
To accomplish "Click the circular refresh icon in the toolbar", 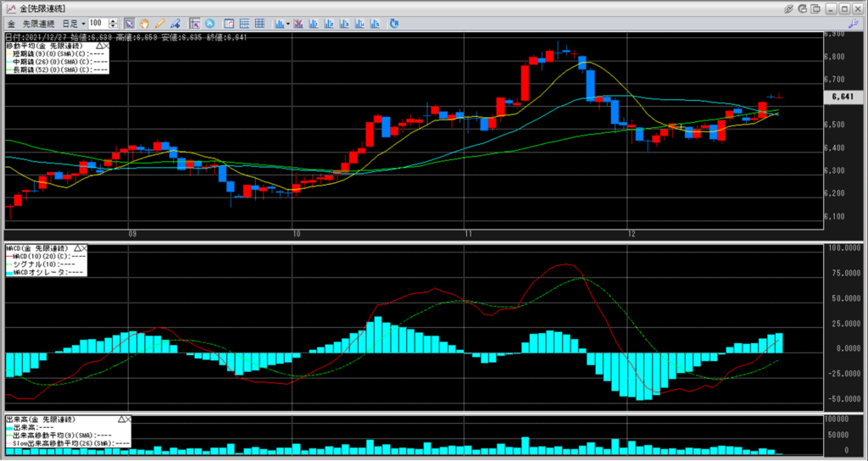I will (x=804, y=8).
